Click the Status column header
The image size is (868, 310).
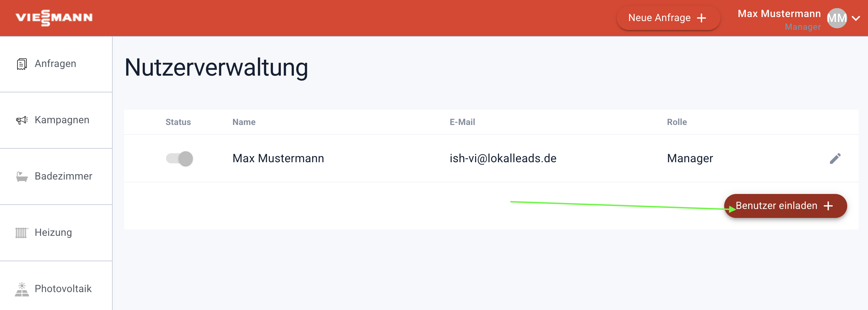pyautogui.click(x=178, y=122)
